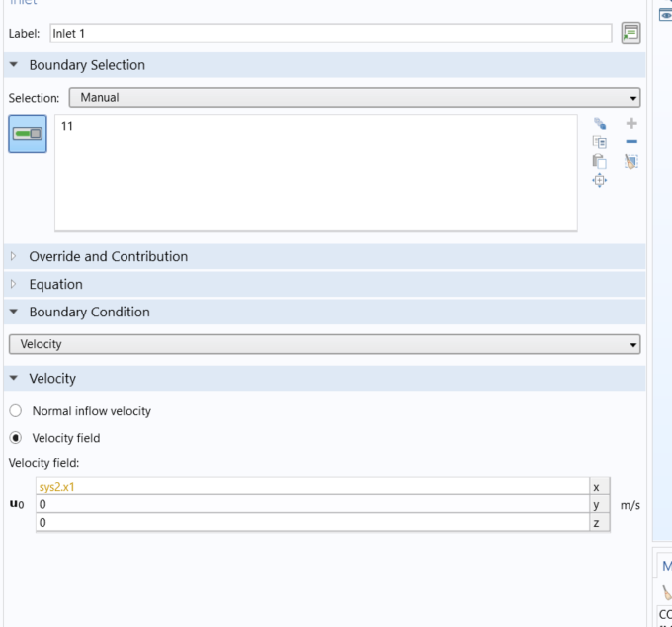Viewport: 672px width, 627px height.
Task: Click the Add to Selection plus icon
Action: coord(631,124)
